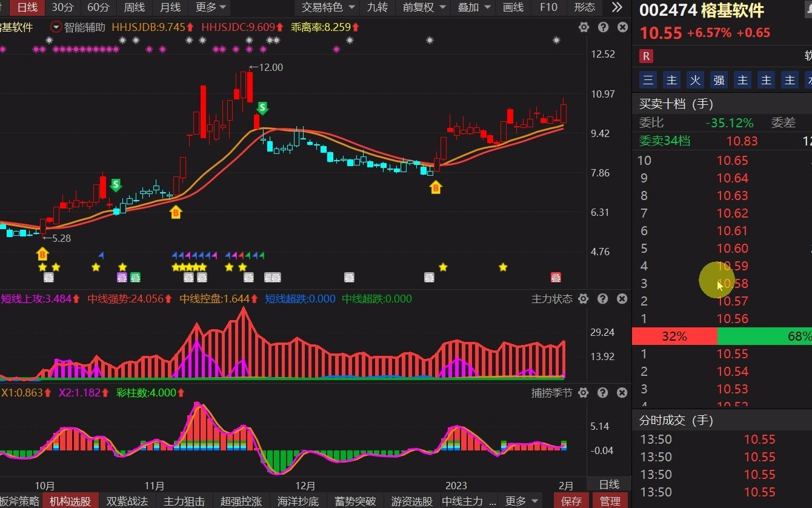Click the B buy marker near 5.28
812x508 pixels.
pyautogui.click(x=42, y=253)
